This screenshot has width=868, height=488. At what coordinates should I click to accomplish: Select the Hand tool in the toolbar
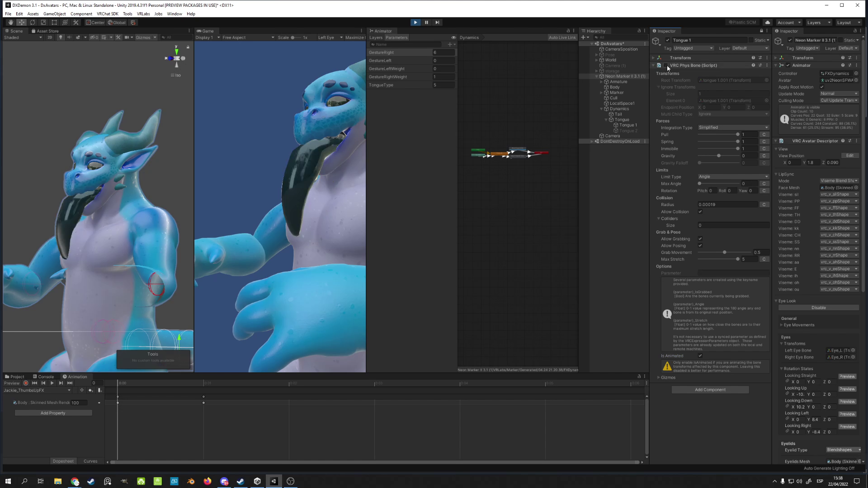coord(10,22)
